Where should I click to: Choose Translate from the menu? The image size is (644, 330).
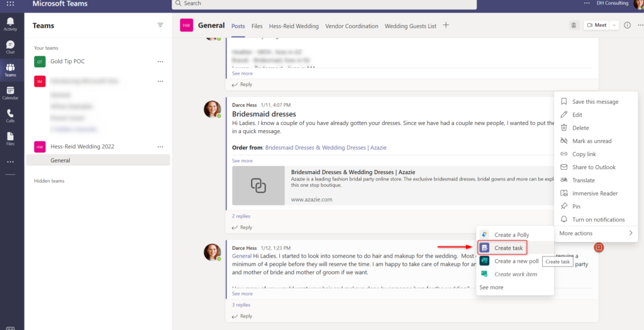[x=596, y=180]
